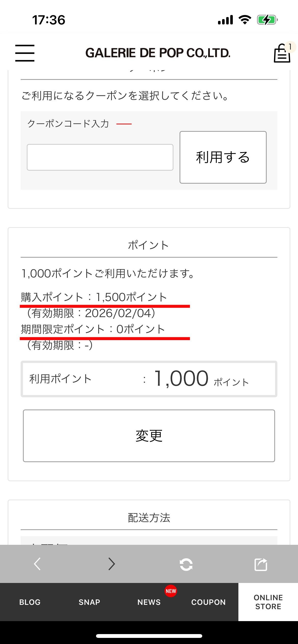
Task: Tap the red NEW badge
Action: [171, 591]
